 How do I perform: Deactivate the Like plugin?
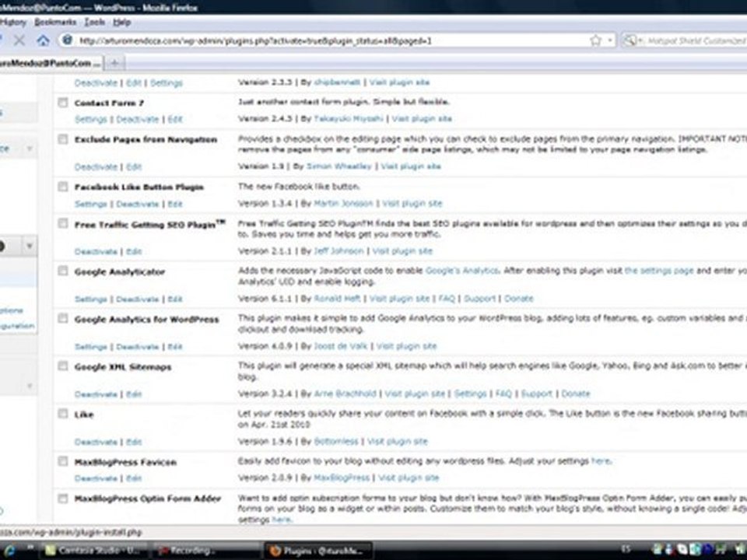click(96, 442)
